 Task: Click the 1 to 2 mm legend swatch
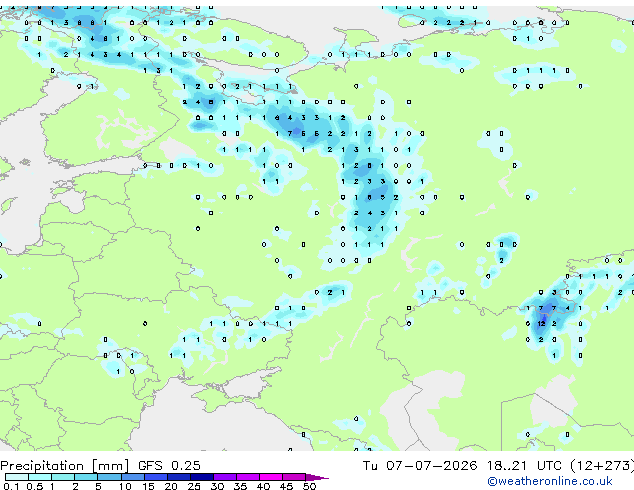pos(63,477)
